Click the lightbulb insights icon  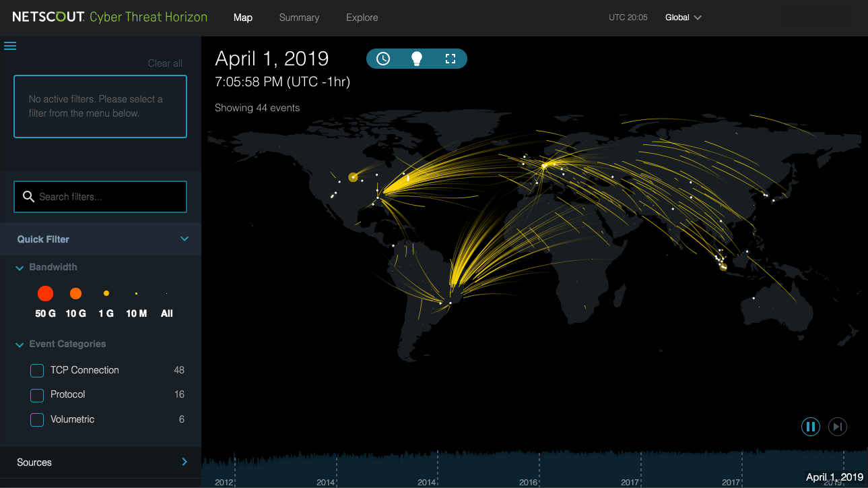coord(417,59)
